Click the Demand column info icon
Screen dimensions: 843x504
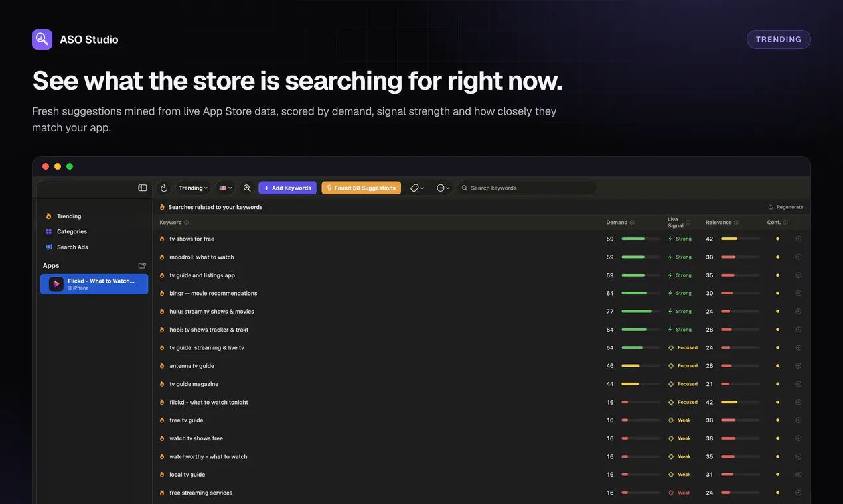coord(632,223)
